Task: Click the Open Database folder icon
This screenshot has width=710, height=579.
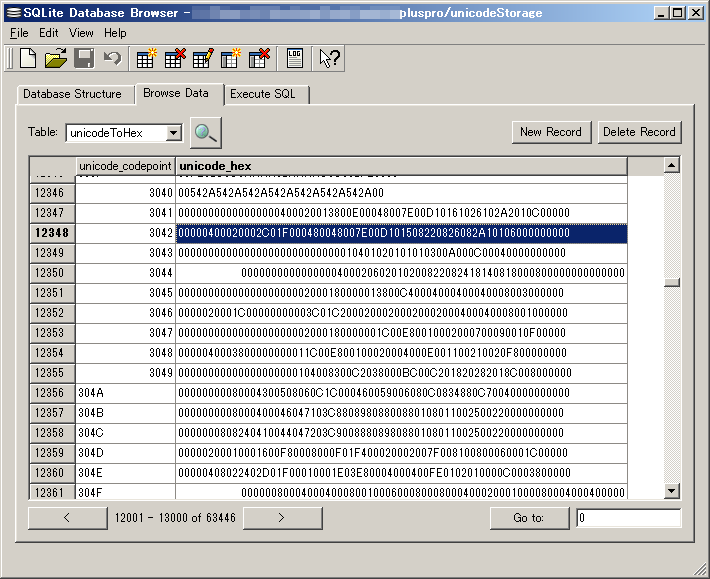Action: pos(56,58)
